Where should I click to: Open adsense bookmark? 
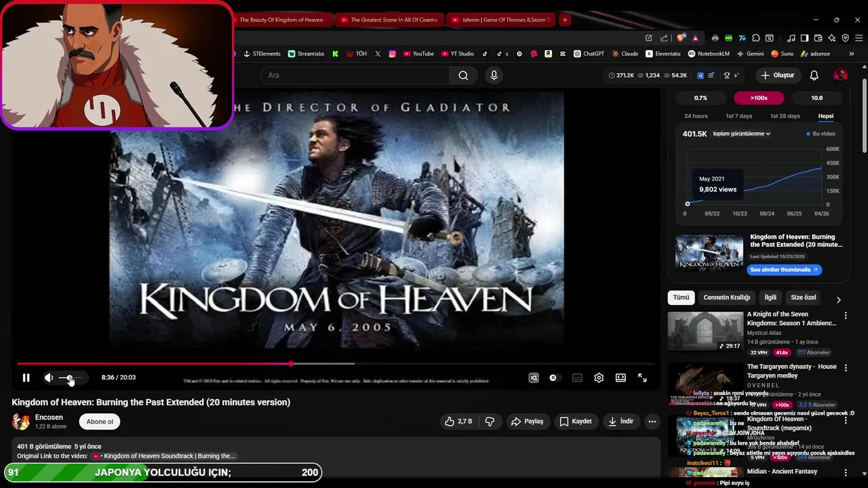[815, 54]
